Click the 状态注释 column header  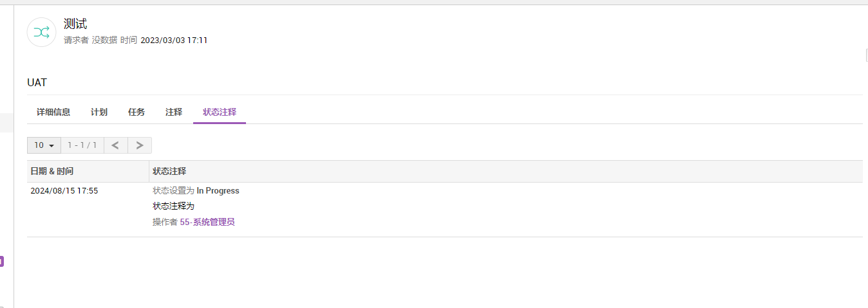pyautogui.click(x=169, y=172)
